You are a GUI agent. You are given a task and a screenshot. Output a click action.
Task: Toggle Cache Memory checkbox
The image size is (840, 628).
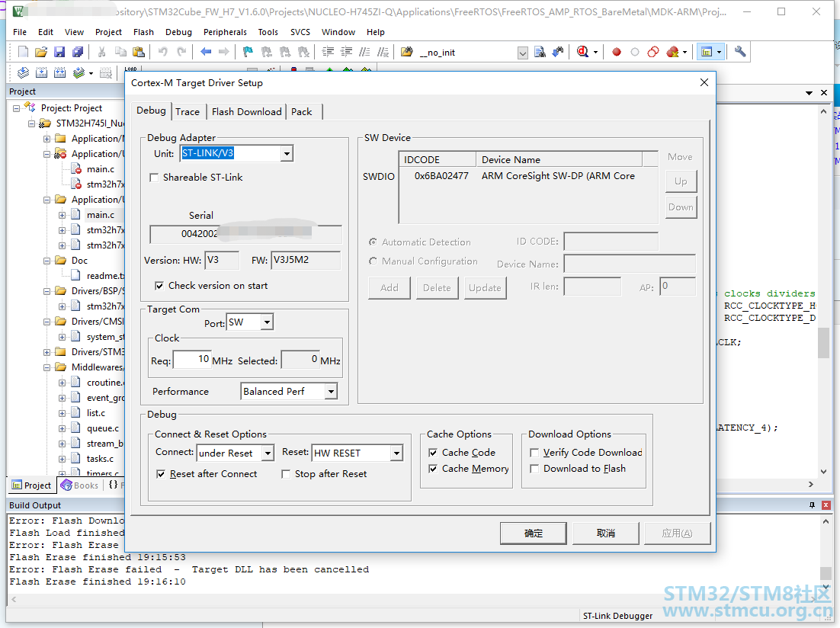click(433, 469)
